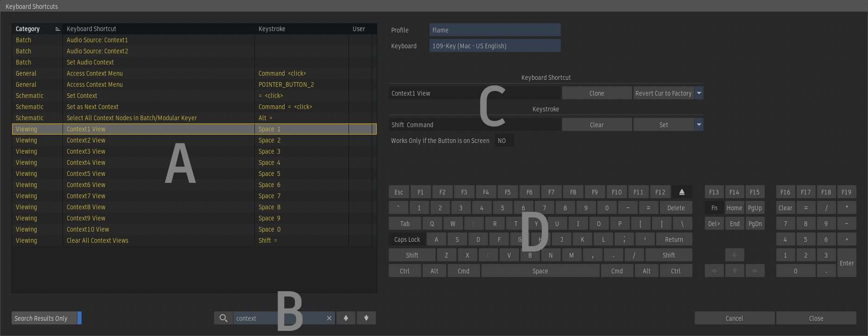Expand the Revert Cur to Factory dropdown arrow
868x336 pixels.
pyautogui.click(x=699, y=93)
